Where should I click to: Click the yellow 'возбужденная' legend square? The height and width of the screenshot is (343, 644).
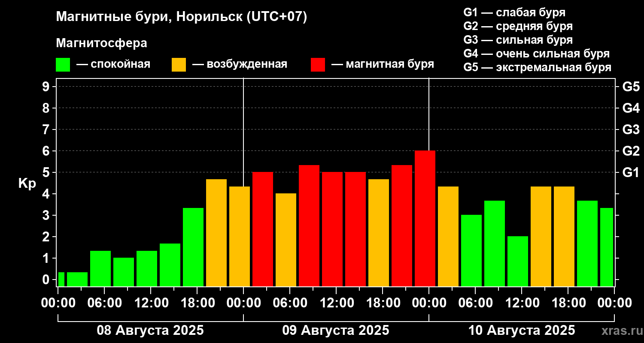click(179, 65)
